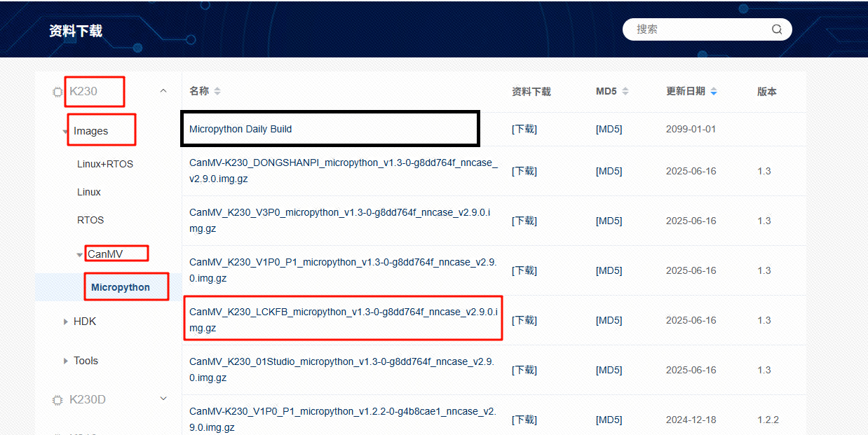View [MD5] for V3P0 image
This screenshot has width=868, height=435.
coord(609,221)
